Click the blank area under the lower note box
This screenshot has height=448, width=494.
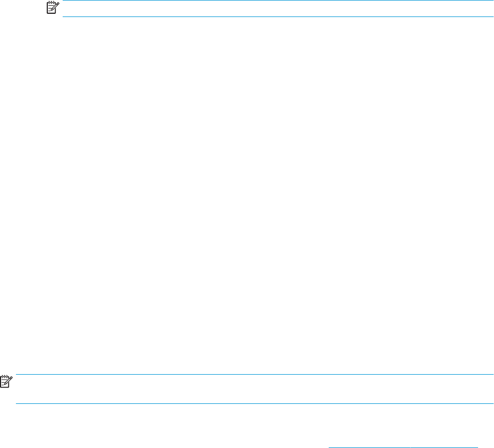coord(247,424)
